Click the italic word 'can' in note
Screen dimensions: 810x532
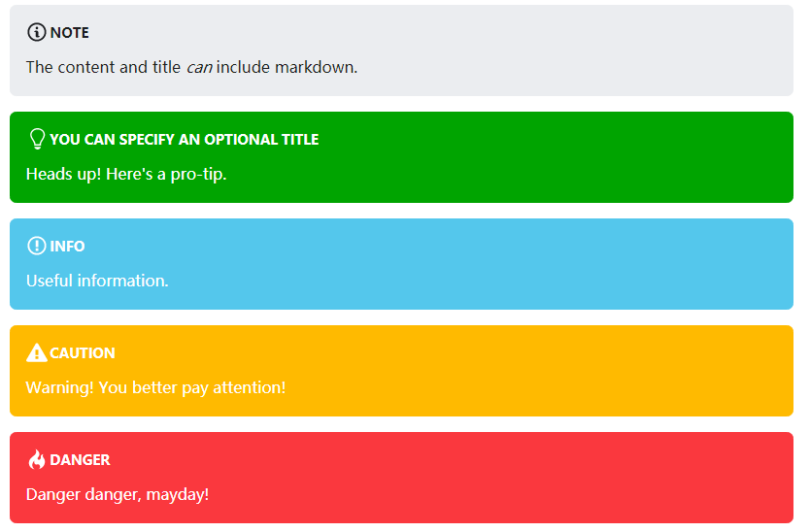pyautogui.click(x=199, y=68)
